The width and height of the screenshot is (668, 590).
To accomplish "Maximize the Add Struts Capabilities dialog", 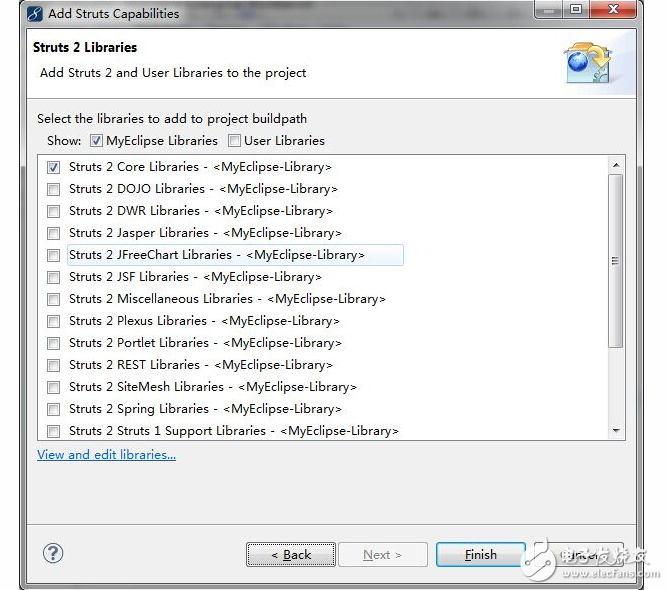I will pyautogui.click(x=575, y=12).
